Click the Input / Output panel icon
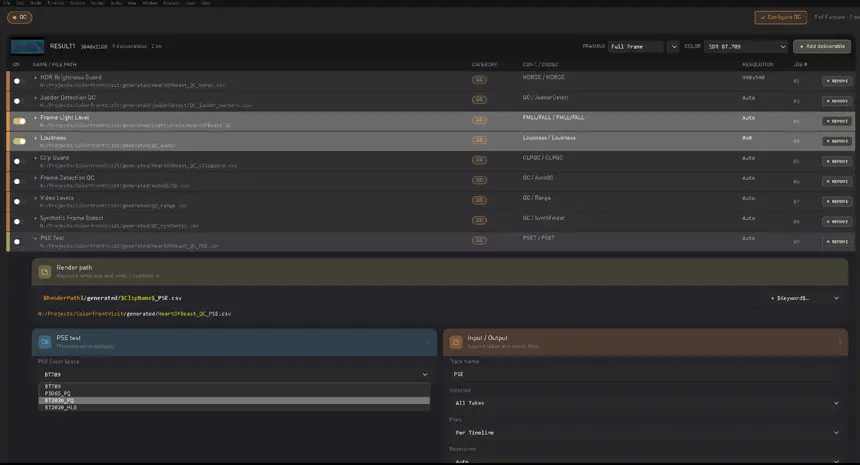 (x=456, y=342)
